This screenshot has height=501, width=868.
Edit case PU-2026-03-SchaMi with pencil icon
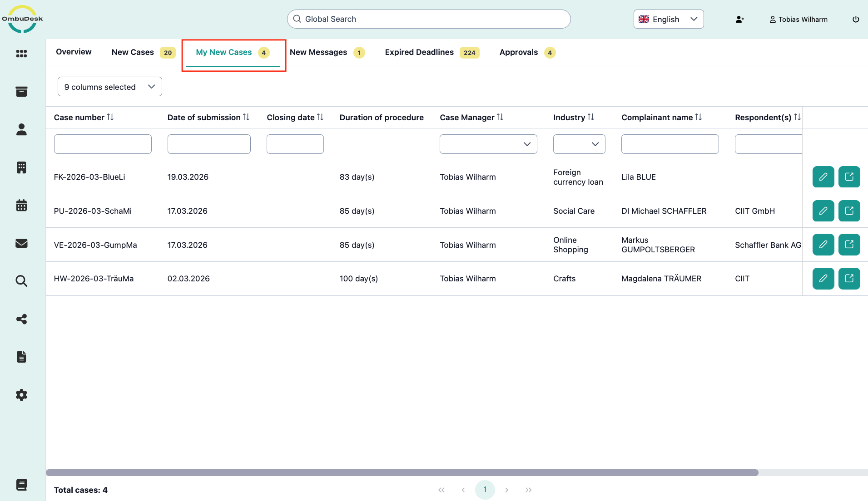pyautogui.click(x=823, y=211)
